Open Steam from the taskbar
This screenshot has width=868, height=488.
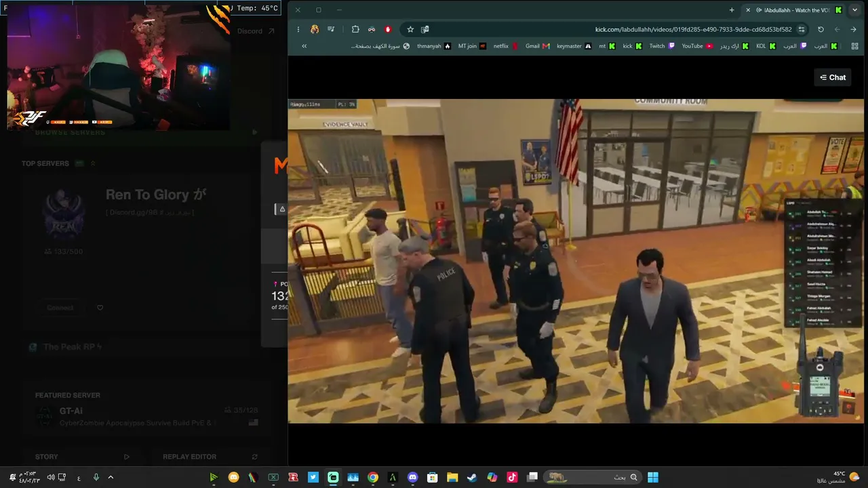(x=472, y=477)
